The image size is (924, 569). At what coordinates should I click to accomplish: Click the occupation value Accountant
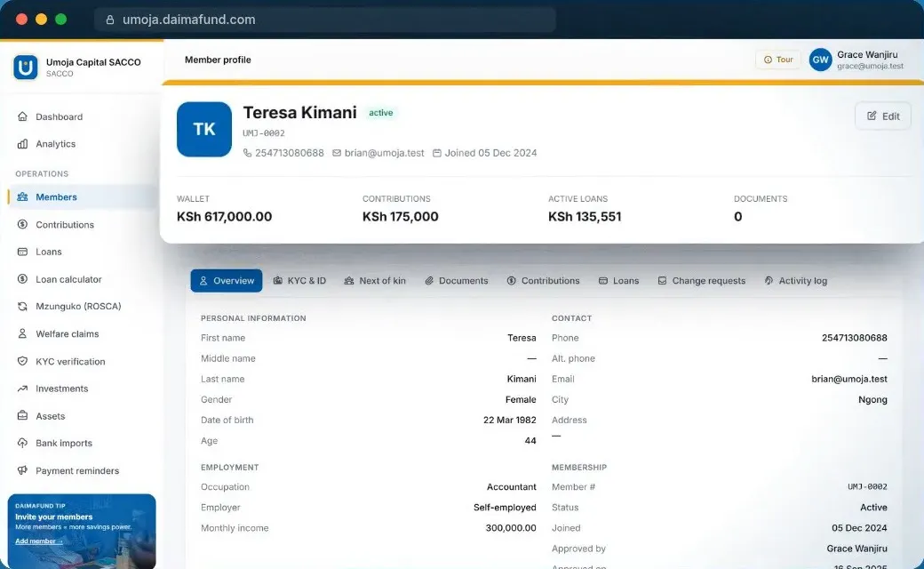(512, 487)
